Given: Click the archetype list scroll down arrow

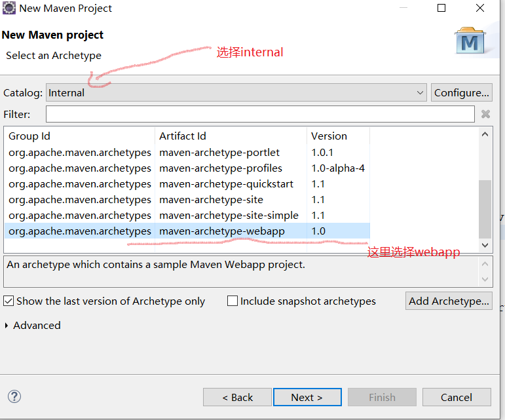Looking at the screenshot, I should [485, 246].
